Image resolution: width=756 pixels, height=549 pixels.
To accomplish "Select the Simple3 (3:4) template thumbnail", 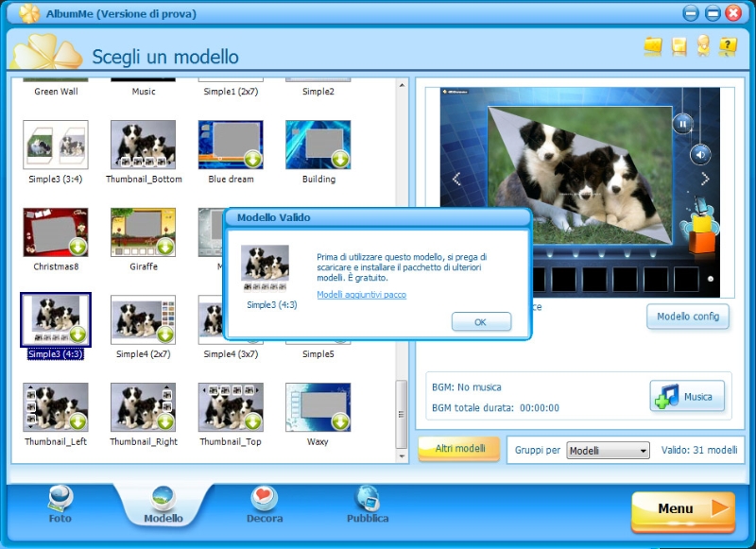I will click(56, 145).
